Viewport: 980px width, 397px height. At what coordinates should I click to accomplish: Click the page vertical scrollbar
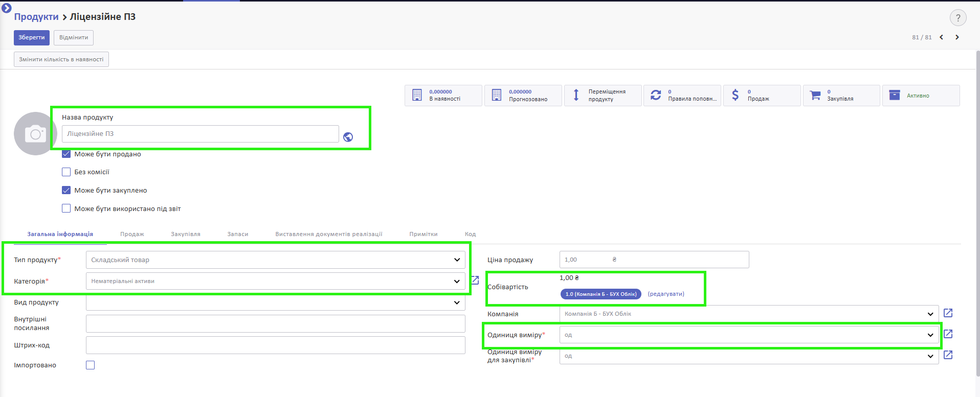(x=978, y=215)
